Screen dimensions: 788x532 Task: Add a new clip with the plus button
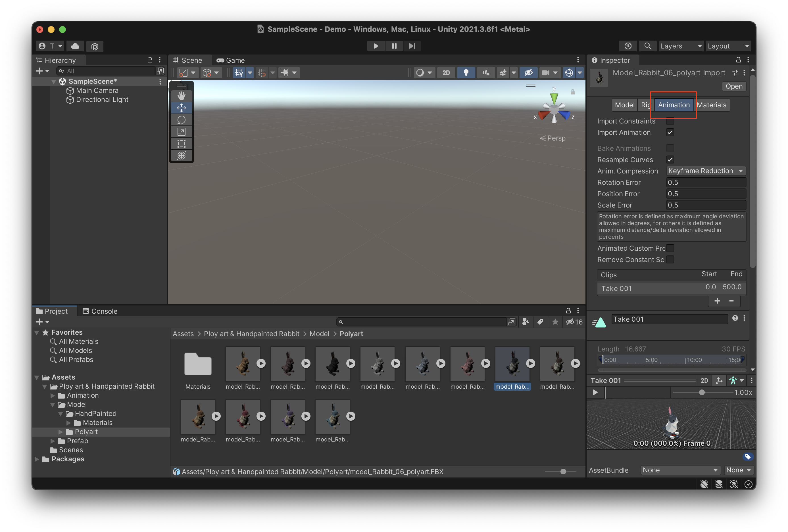[718, 301]
